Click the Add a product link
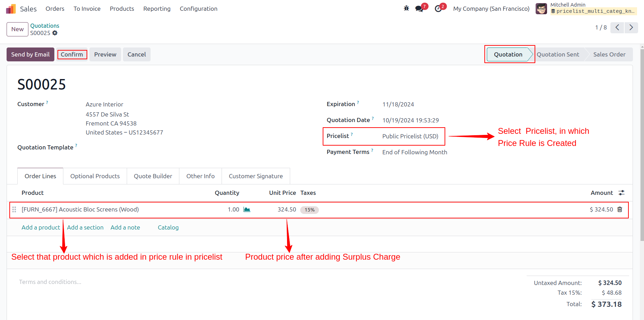The height and width of the screenshot is (320, 644). (41, 227)
